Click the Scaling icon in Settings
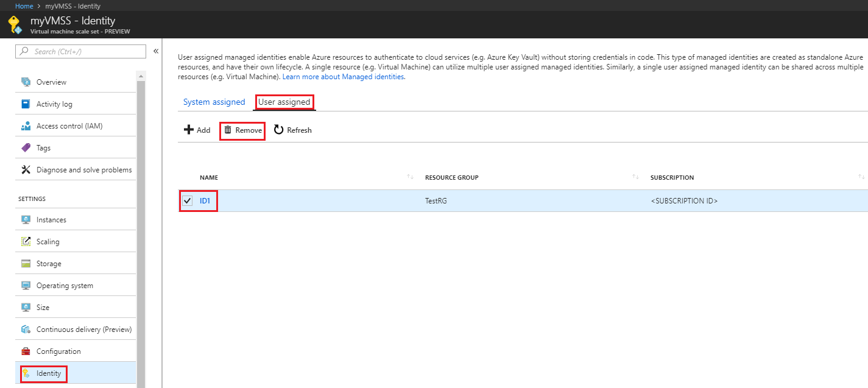 (x=26, y=242)
